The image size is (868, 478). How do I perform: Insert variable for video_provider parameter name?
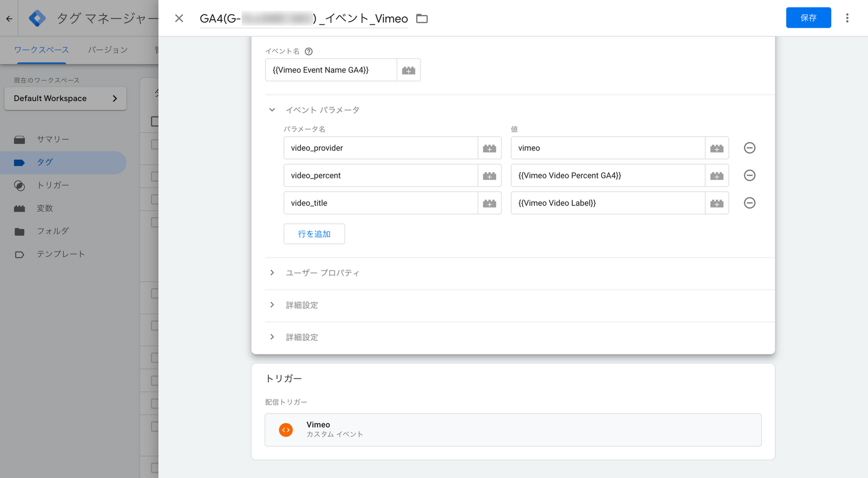pos(489,148)
